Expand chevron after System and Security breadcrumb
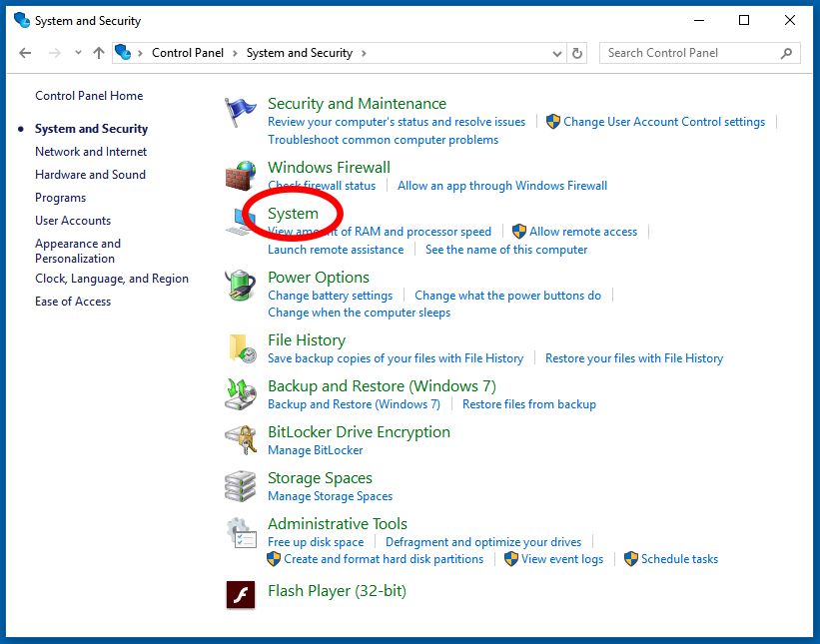 364,53
